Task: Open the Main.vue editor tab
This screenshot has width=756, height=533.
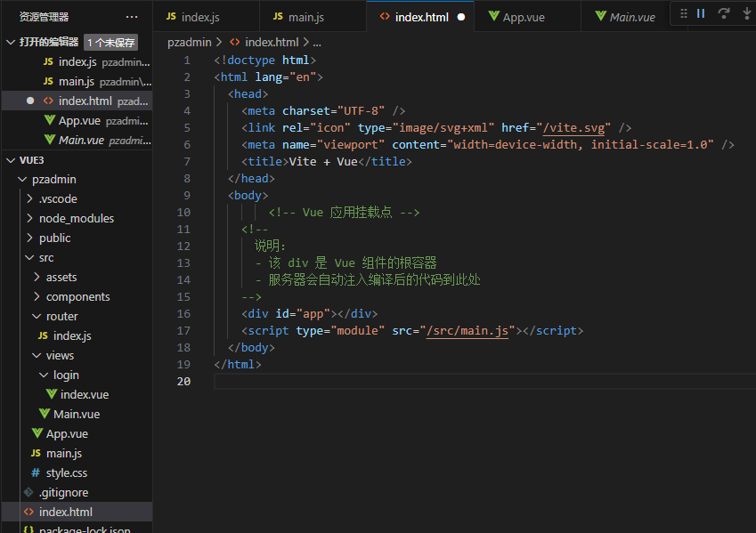Action: pyautogui.click(x=626, y=17)
